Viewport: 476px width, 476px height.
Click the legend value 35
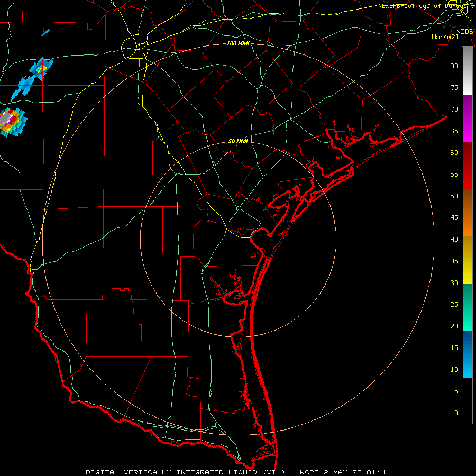pyautogui.click(x=454, y=261)
